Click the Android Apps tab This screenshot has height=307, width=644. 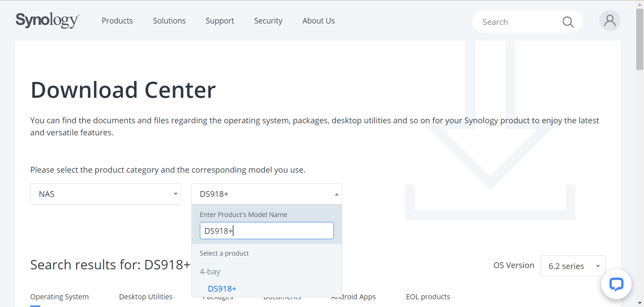[353, 297]
